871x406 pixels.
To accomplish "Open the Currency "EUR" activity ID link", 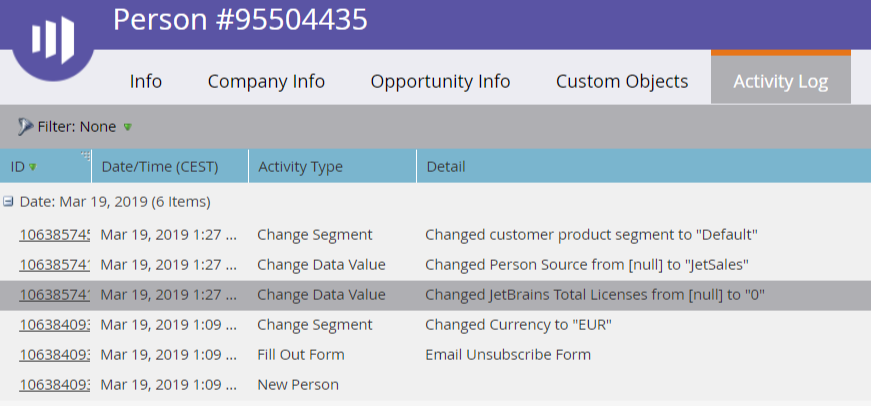I will click(x=54, y=325).
